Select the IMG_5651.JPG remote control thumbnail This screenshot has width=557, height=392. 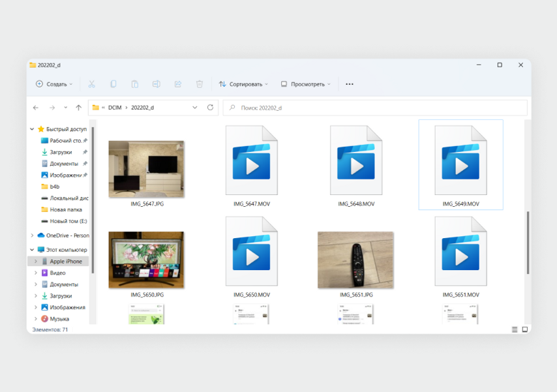(355, 260)
